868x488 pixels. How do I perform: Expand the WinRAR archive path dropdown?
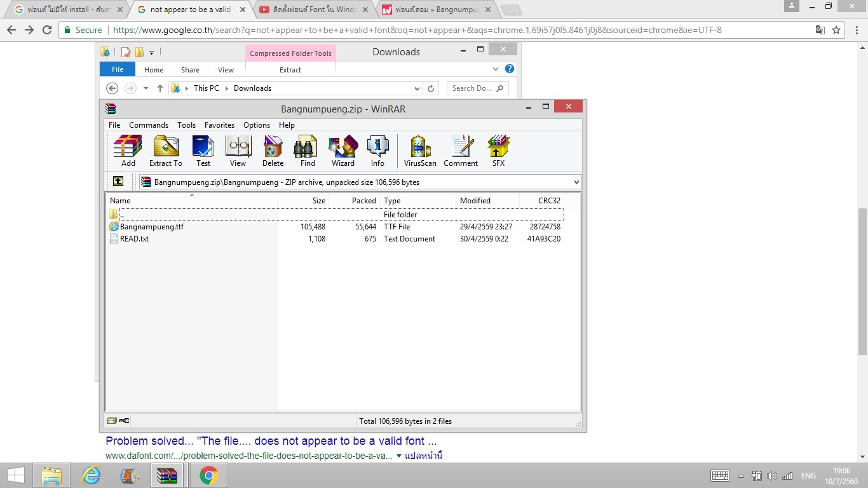(x=576, y=182)
